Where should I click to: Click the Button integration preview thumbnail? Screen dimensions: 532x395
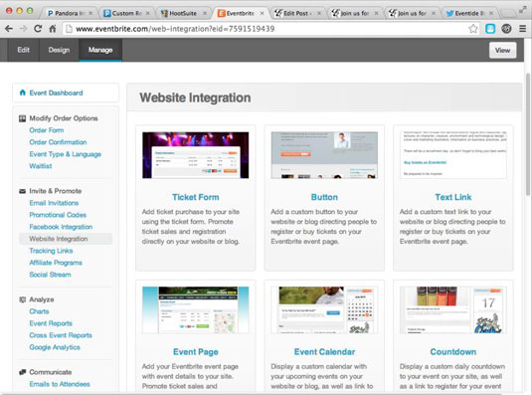point(324,155)
